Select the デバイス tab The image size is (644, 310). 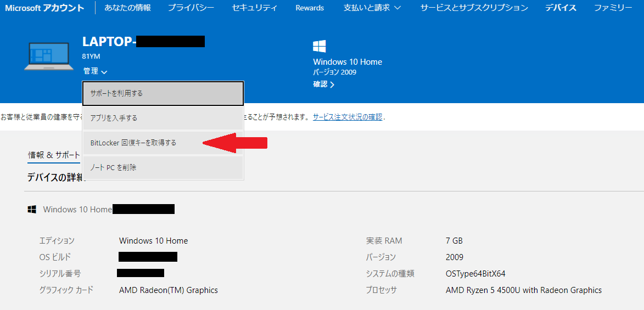(561, 8)
